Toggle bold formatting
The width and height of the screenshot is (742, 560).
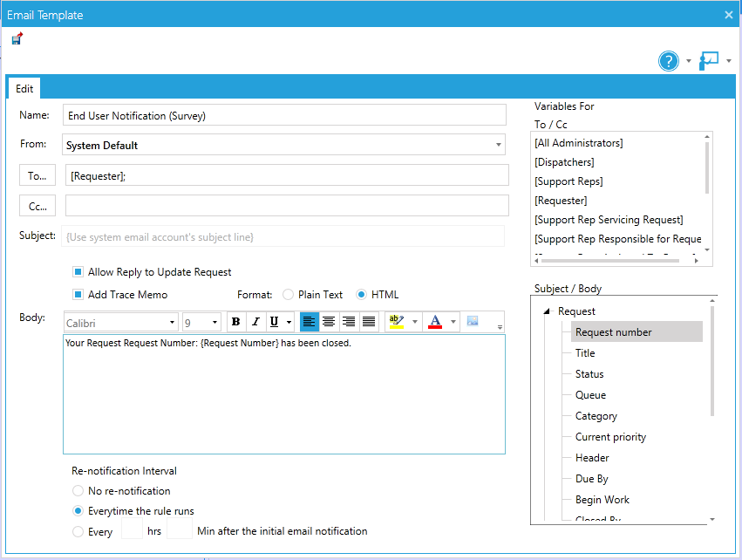(235, 322)
